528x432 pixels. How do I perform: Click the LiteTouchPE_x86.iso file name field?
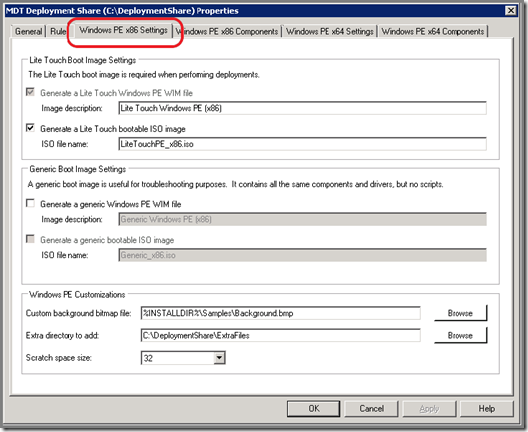coord(302,144)
